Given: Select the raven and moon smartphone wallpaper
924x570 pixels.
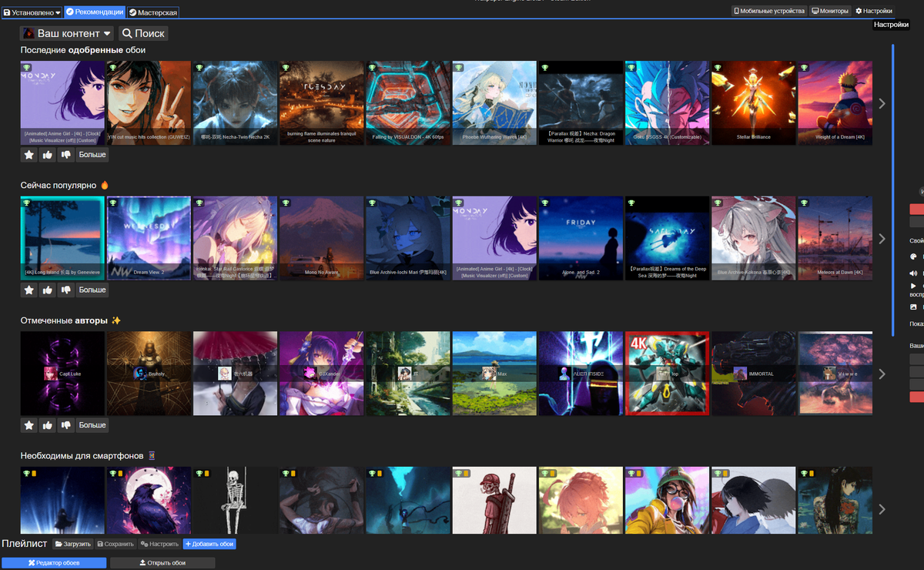Looking at the screenshot, I should point(149,500).
